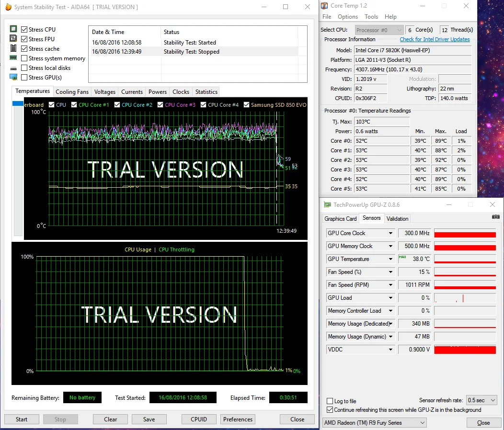Enable Log to file in GPU-Z
This screenshot has width=504, height=430.
tap(330, 401)
